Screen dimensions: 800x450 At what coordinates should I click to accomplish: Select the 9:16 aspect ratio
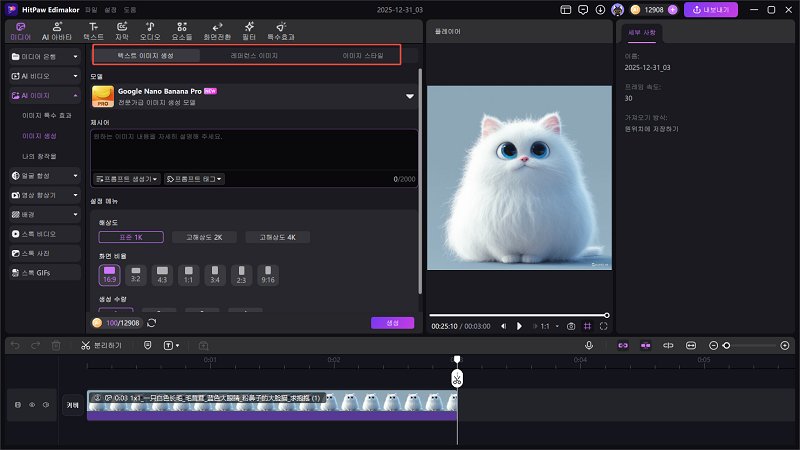click(x=267, y=275)
